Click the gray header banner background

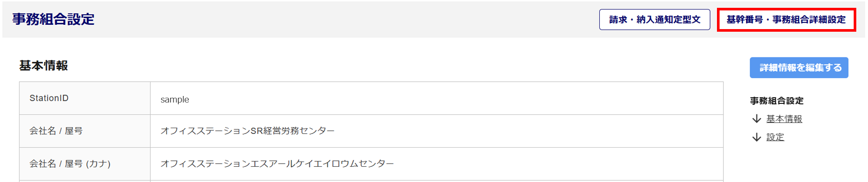pos(347,20)
